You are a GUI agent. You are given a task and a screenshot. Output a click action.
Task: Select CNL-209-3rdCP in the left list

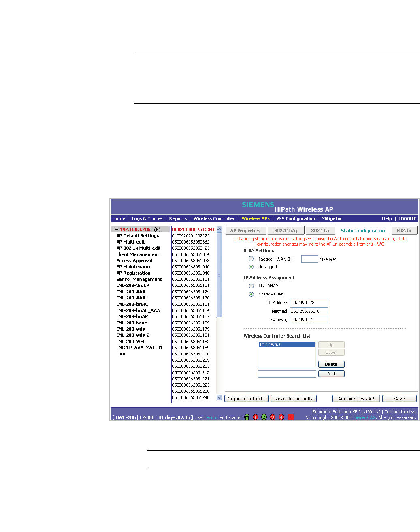click(x=133, y=285)
